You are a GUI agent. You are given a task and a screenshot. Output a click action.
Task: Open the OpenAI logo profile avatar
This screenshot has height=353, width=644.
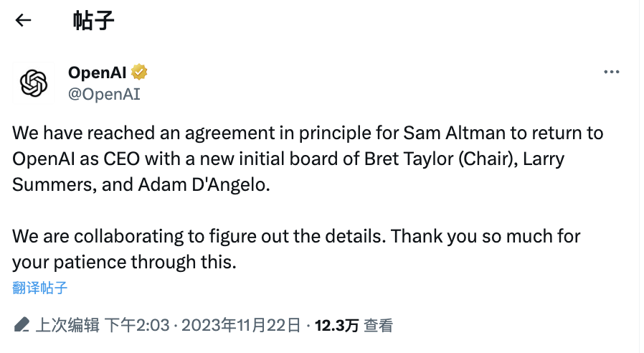[34, 84]
